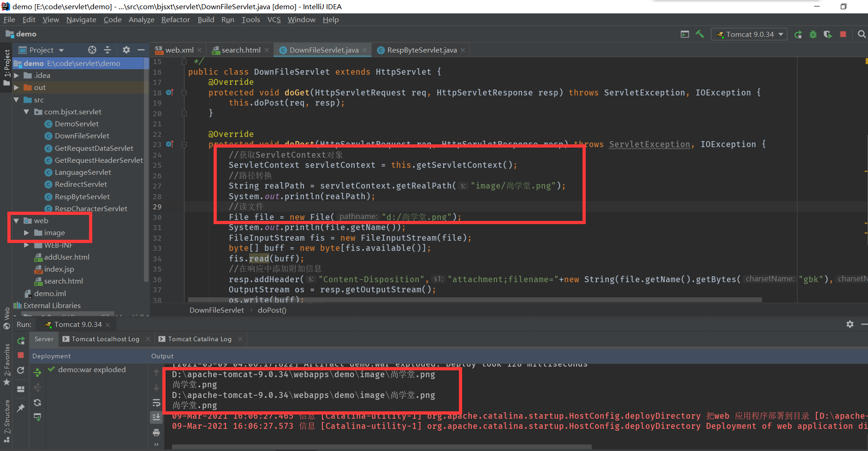Click the update application refresh icon
Screen dimensions: 868x451
coord(21,370)
